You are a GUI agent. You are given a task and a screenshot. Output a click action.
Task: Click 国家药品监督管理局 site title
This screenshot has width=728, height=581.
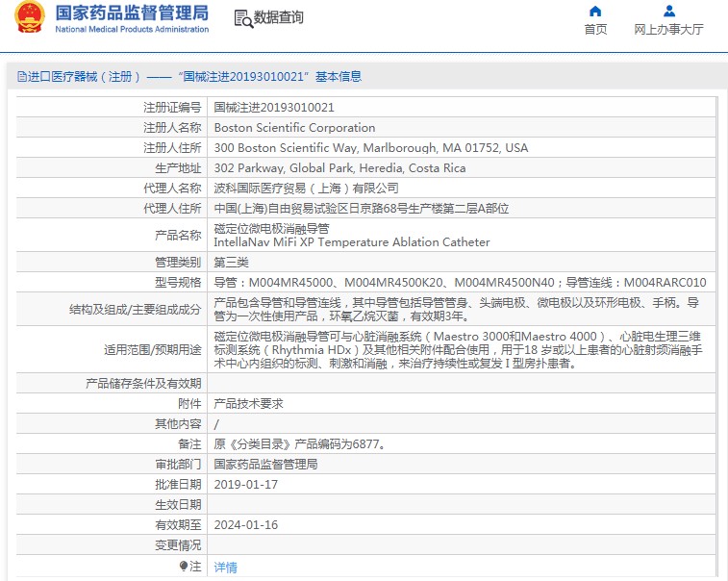point(132,13)
